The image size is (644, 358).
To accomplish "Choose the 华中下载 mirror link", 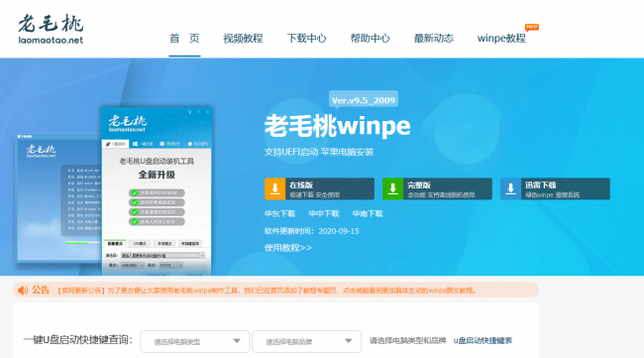I will [324, 214].
